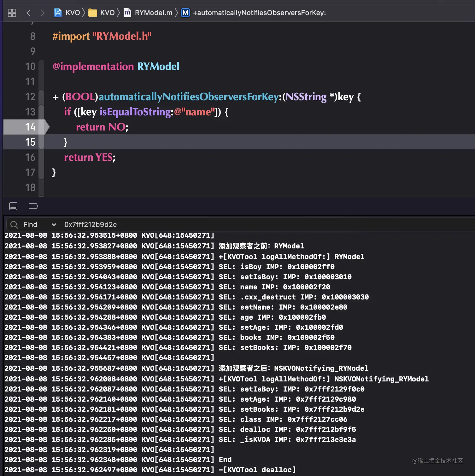Open the Find mode dropdown chevron
This screenshot has width=475, height=476.
(54, 224)
